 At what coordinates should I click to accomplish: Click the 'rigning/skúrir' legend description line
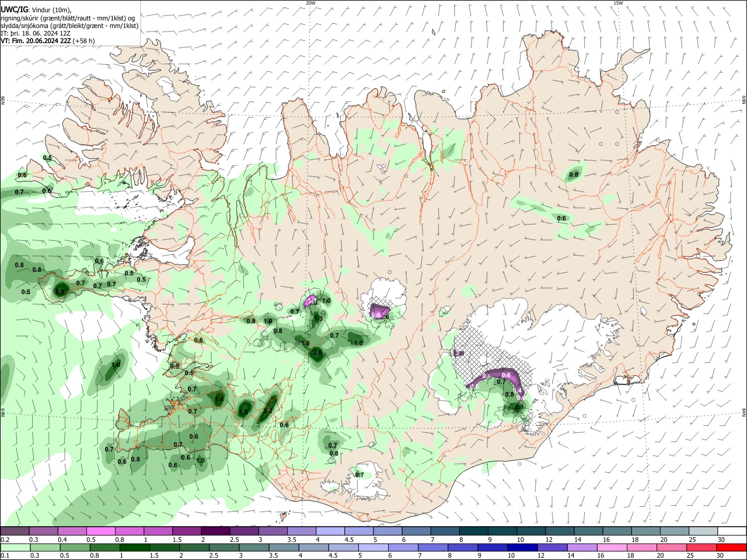point(69,18)
